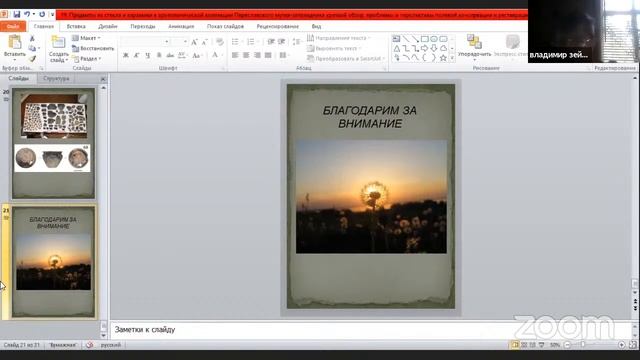Open the change case (Aa) menu
640x360 pixels.
pos(197,55)
